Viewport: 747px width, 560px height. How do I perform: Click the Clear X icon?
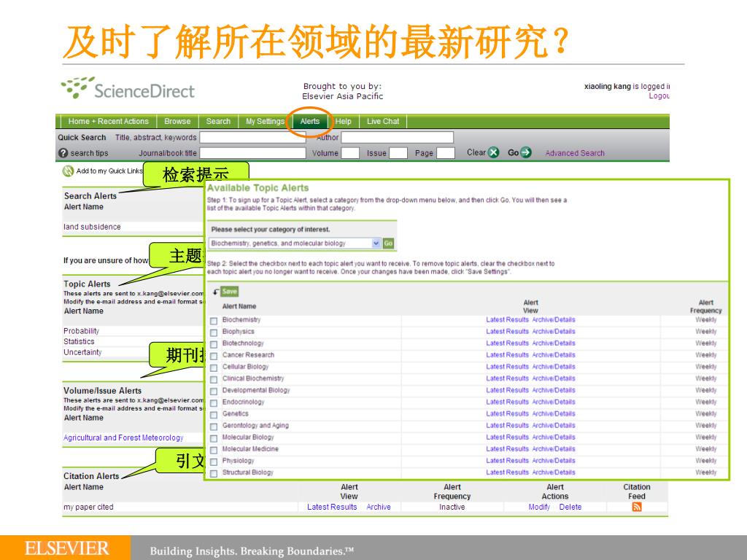pos(493,152)
